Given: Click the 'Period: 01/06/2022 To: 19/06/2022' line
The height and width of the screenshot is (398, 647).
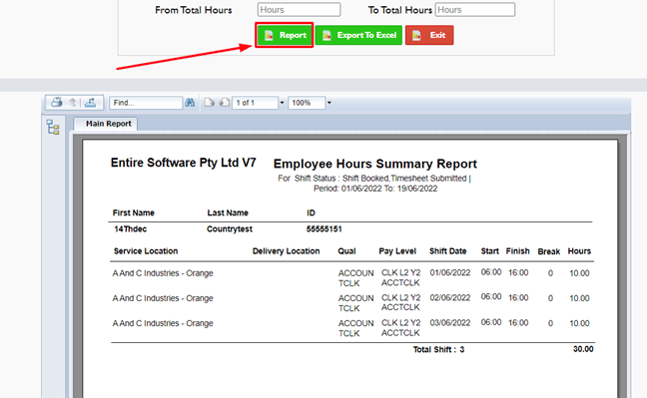Looking at the screenshot, I should tap(375, 188).
